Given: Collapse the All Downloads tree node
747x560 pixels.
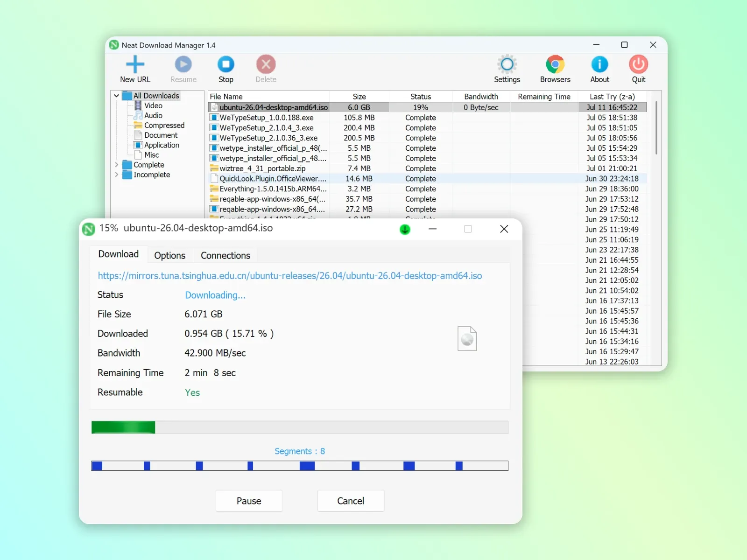Looking at the screenshot, I should pyautogui.click(x=116, y=96).
